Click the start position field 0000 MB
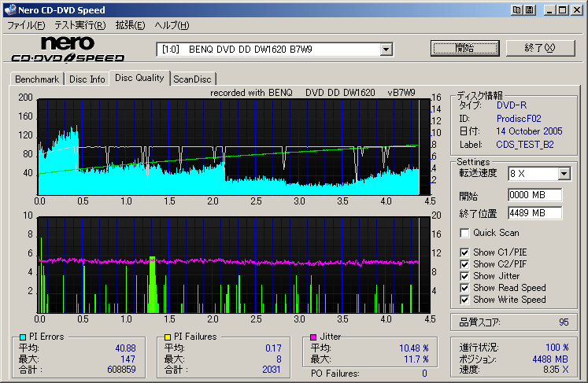The width and height of the screenshot is (588, 383). click(x=535, y=195)
